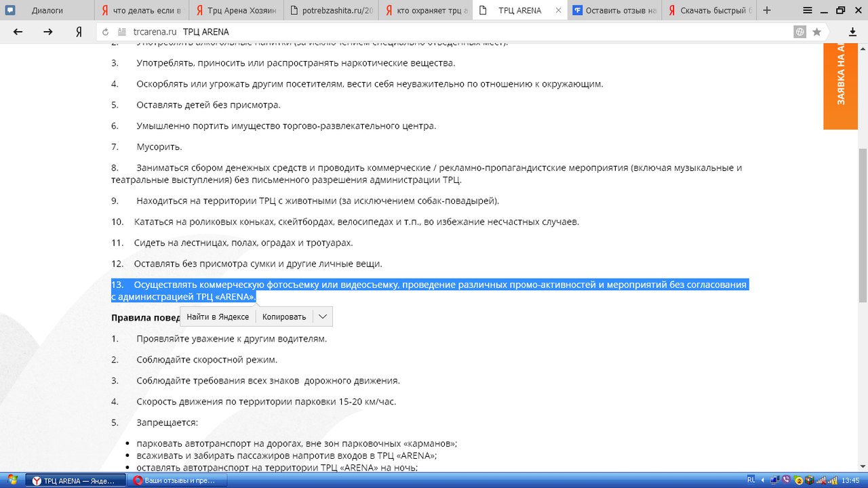Switch to the 'Трц Арена Хозяин' tab
868x488 pixels.
pyautogui.click(x=235, y=10)
